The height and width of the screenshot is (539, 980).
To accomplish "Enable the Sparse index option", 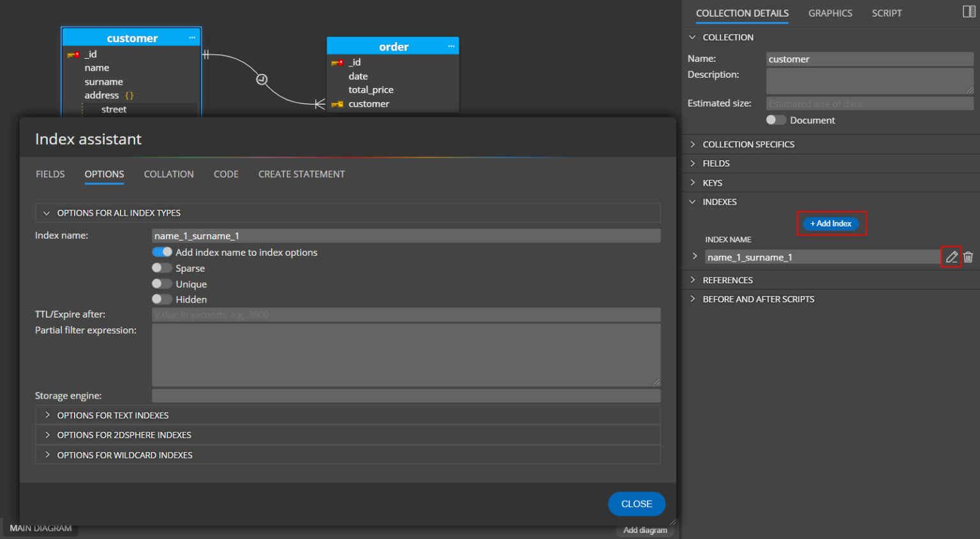I will tap(161, 268).
